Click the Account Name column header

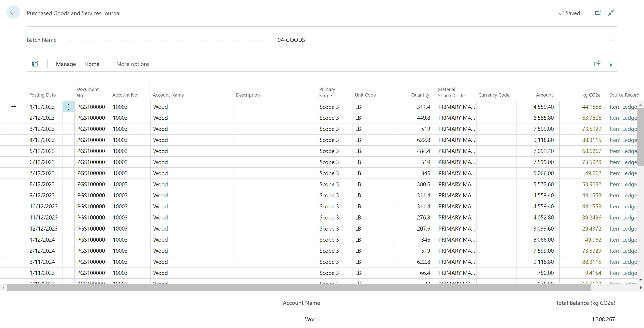coord(168,95)
